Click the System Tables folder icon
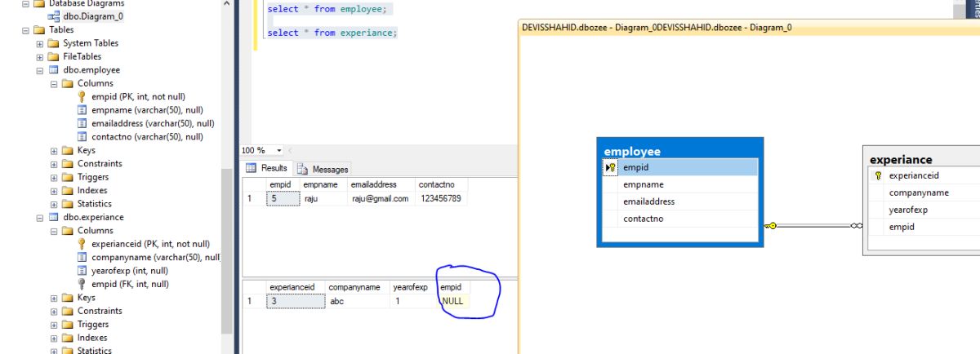The image size is (980, 354). coord(54,43)
